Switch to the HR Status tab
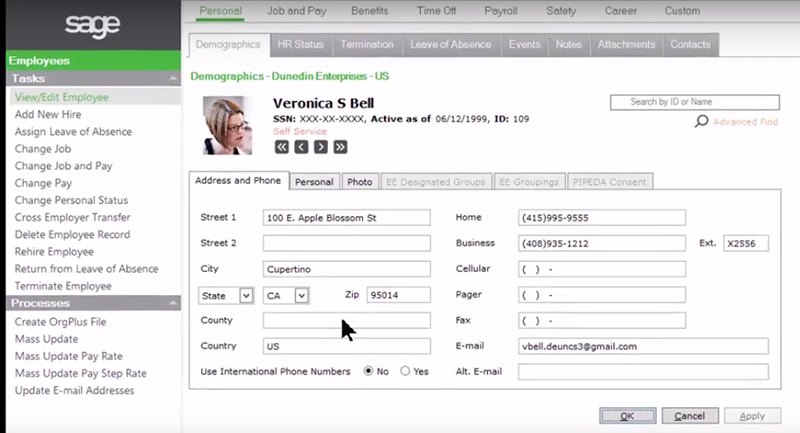The image size is (800, 433). pos(301,45)
